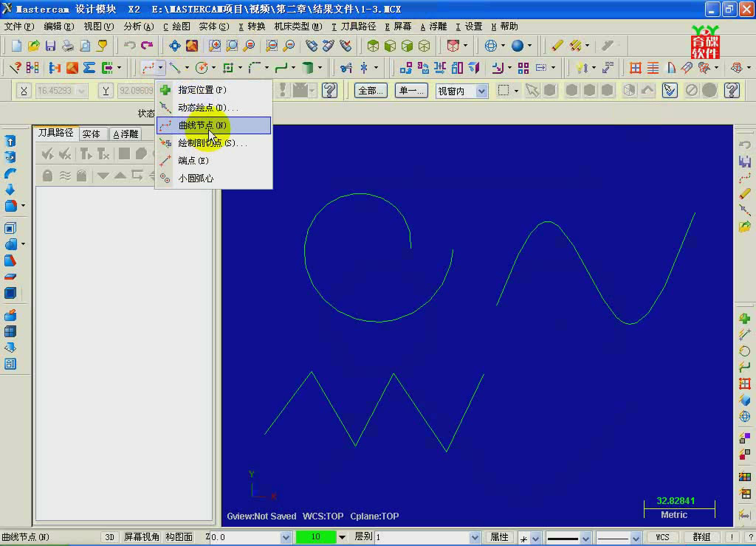Click the Zoom window magnifier icon
The width and height of the screenshot is (756, 546).
pyautogui.click(x=215, y=46)
